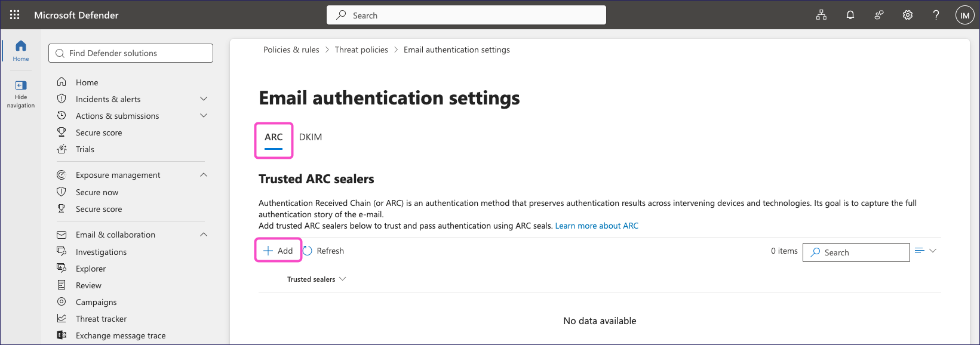Click the help question mark icon
The image size is (980, 345).
point(936,16)
